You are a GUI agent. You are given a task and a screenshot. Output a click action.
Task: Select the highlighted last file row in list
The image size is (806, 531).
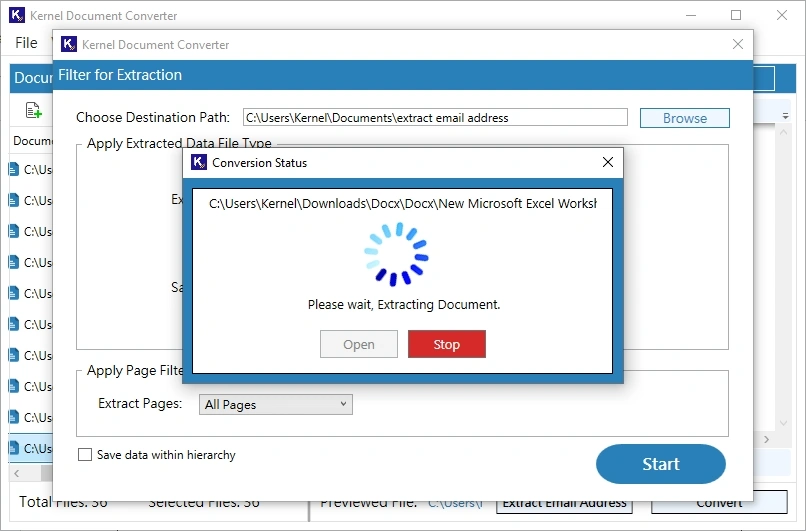click(x=30, y=448)
